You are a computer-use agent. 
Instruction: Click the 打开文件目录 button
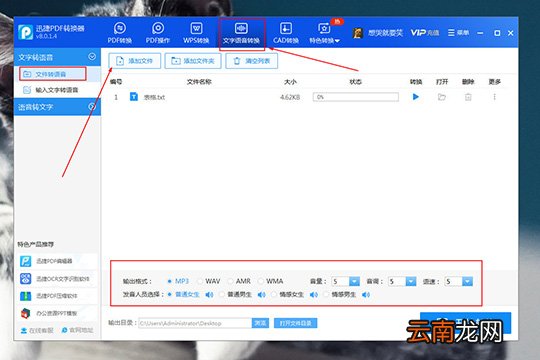click(x=295, y=323)
